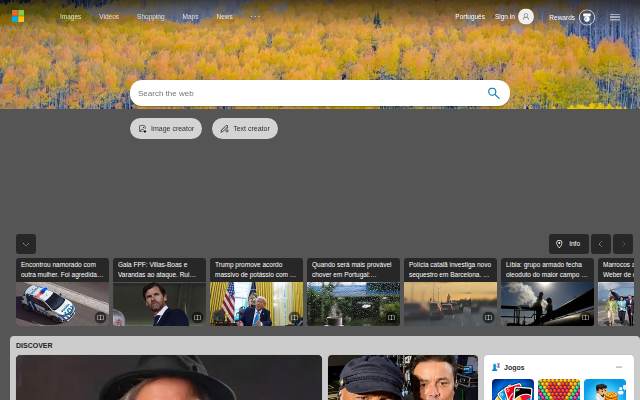The image size is (640, 400).
Task: Open the Discover story with two men
Action: click(403, 378)
